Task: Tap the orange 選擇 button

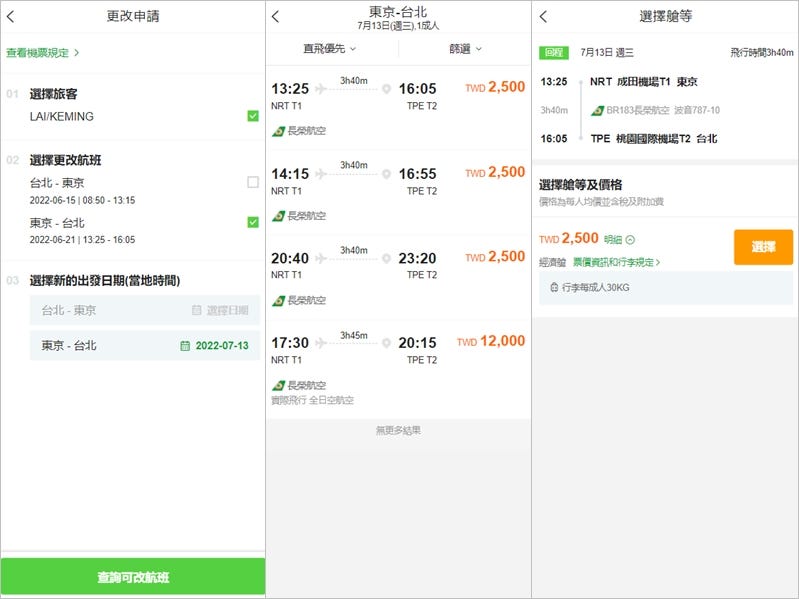Action: (763, 247)
